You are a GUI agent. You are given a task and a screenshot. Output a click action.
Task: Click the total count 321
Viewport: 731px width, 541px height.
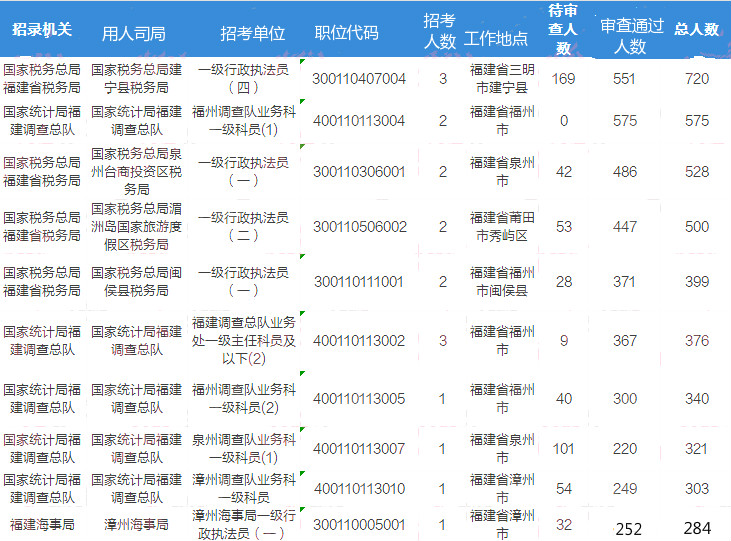(x=697, y=449)
